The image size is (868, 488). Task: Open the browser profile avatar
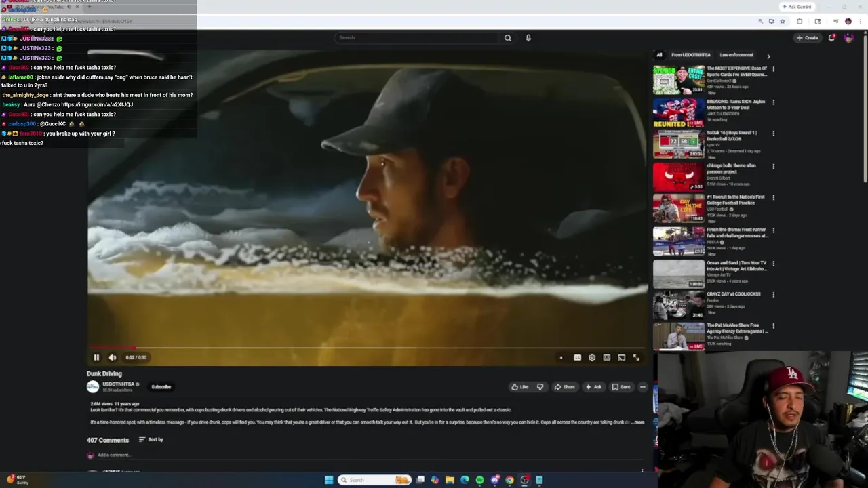pyautogui.click(x=848, y=21)
